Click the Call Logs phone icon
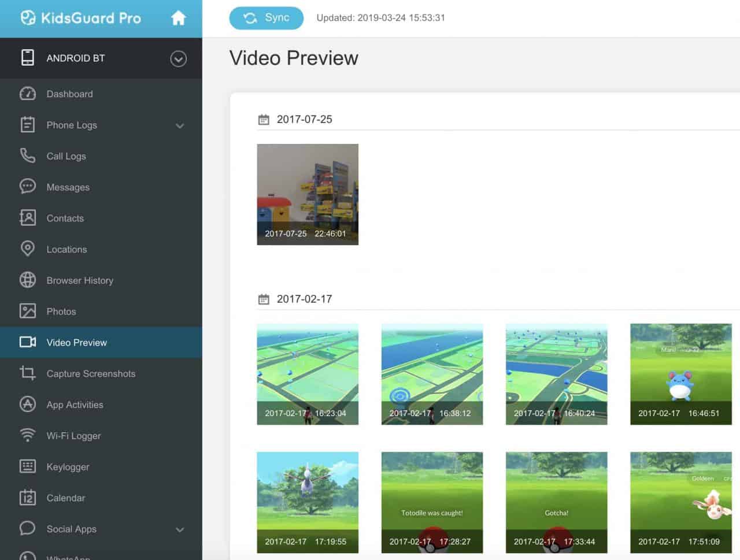Screen dimensions: 740x560 (x=28, y=155)
